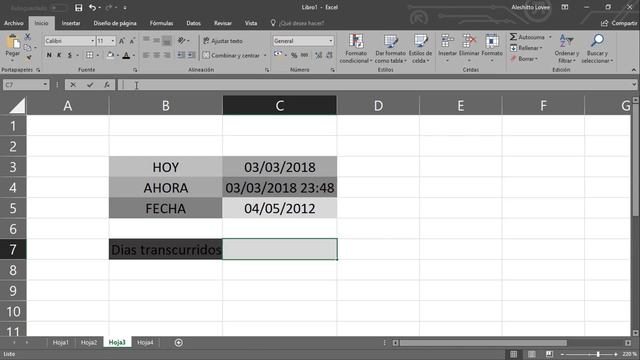Apply the font color A swatch
This screenshot has height=360, width=640.
(127, 55)
